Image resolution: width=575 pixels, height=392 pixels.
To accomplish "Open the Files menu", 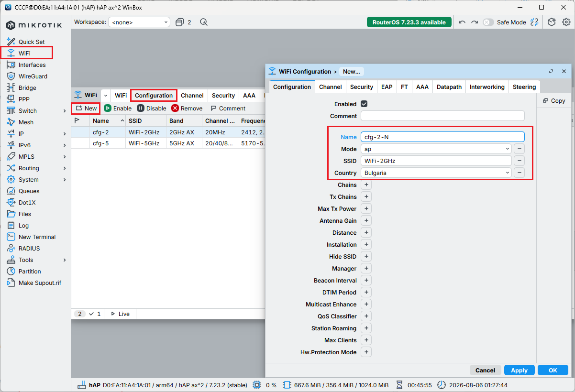I will tap(25, 214).
